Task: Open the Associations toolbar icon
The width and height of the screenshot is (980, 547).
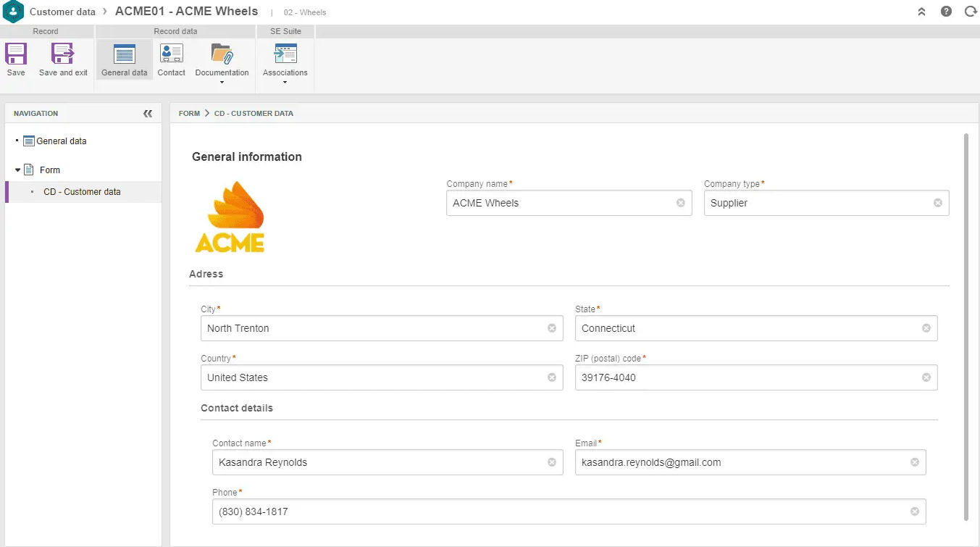Action: coord(285,54)
